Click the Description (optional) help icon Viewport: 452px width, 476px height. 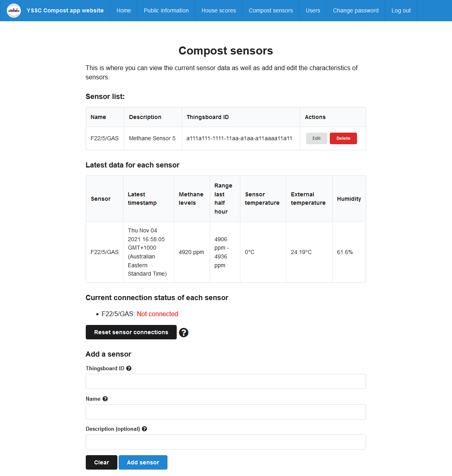(x=144, y=429)
